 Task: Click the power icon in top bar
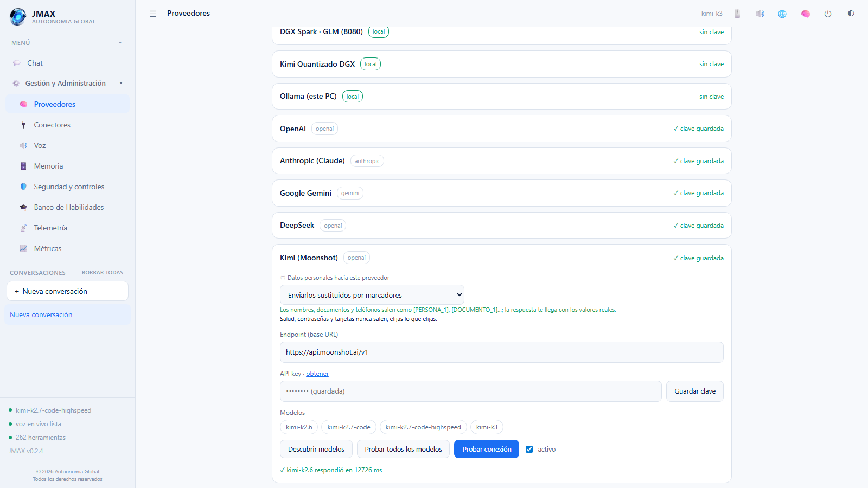(828, 14)
